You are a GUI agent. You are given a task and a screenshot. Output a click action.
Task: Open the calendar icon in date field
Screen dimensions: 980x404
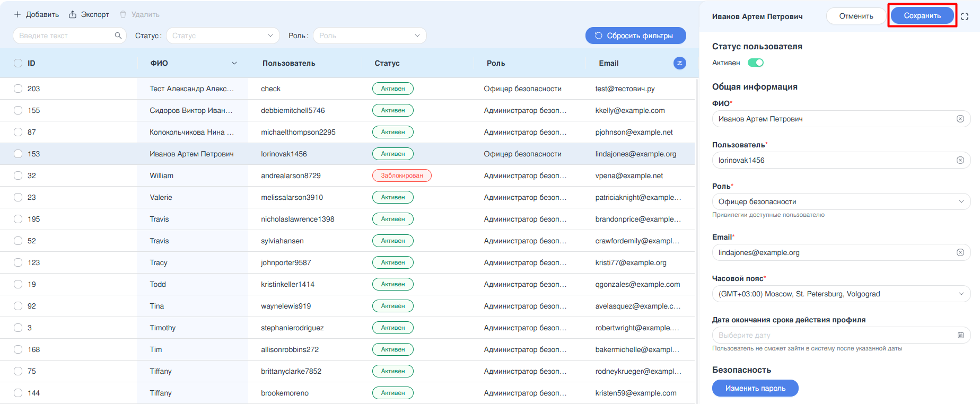coord(960,335)
